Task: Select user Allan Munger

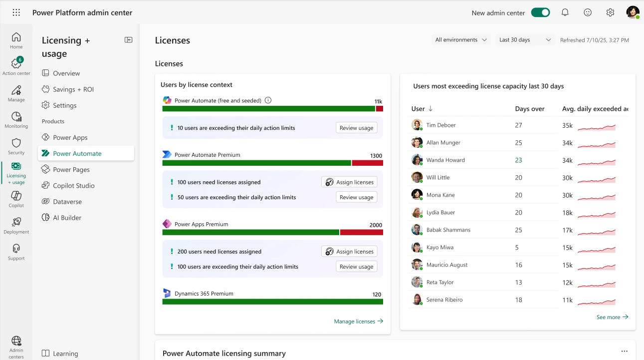Action: [x=443, y=143]
